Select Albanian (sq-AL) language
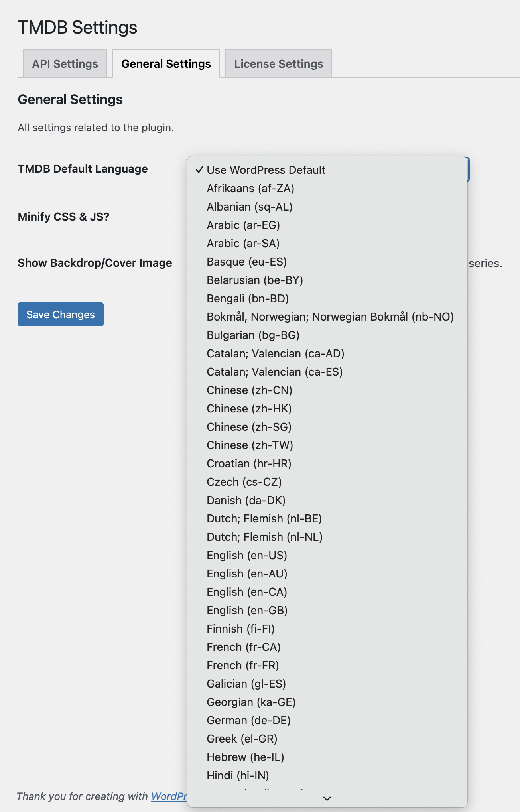520x812 pixels. [327, 207]
